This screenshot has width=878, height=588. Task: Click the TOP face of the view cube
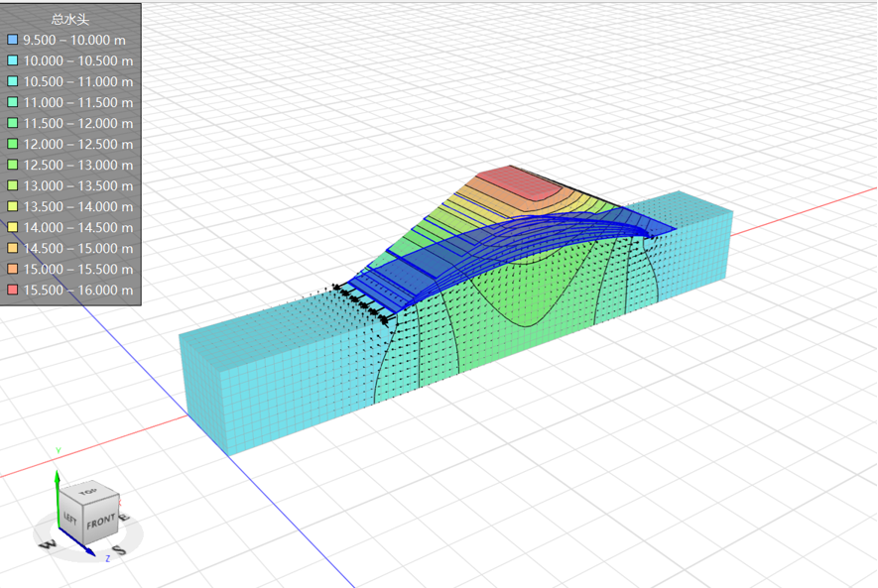coord(88,492)
